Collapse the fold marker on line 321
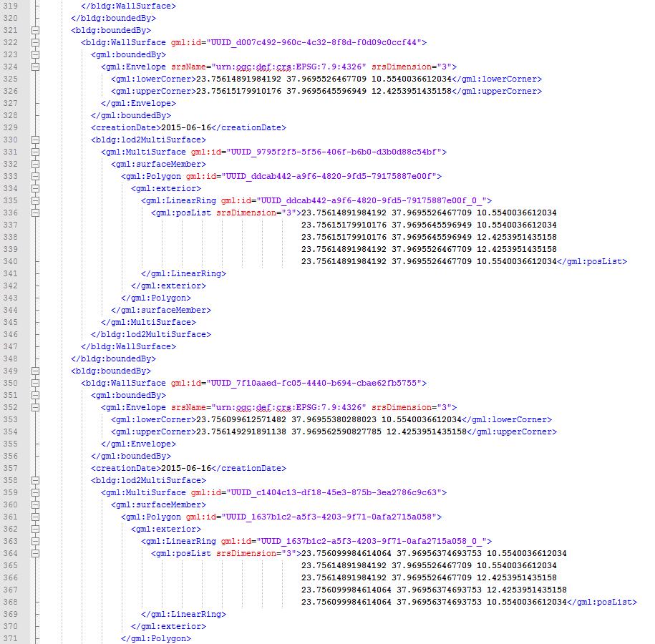 (x=36, y=31)
